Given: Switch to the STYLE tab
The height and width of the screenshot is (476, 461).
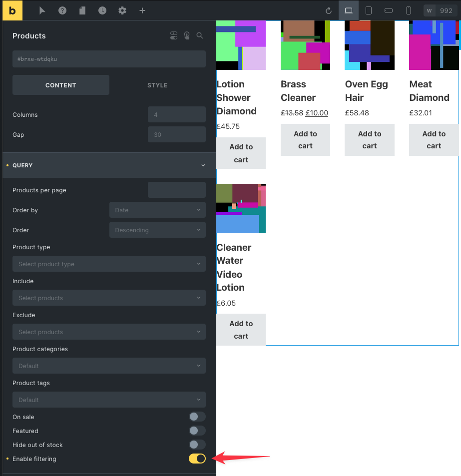Looking at the screenshot, I should tap(157, 85).
